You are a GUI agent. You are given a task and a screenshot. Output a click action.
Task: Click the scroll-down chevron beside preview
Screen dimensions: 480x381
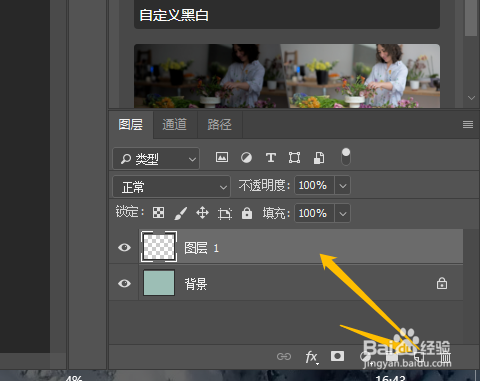coord(471,98)
